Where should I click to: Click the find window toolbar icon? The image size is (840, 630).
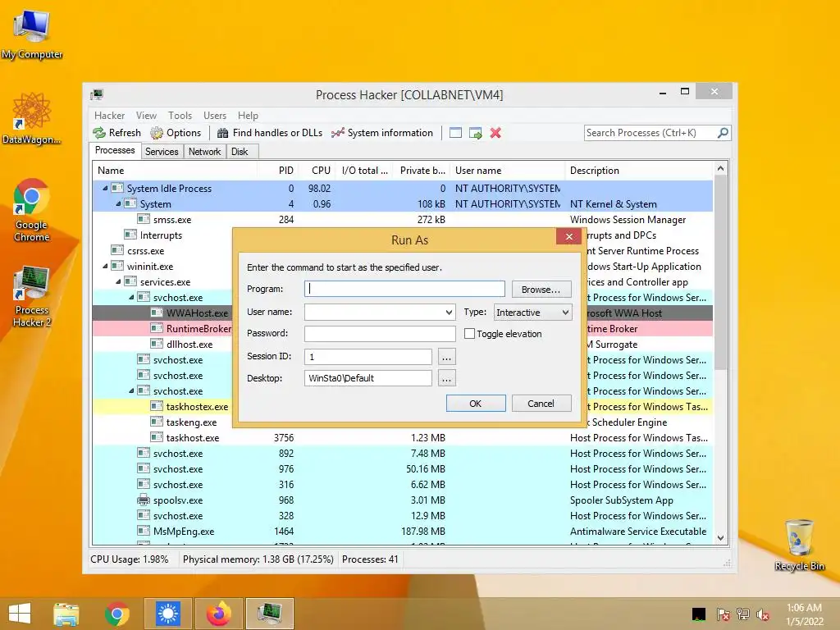pyautogui.click(x=455, y=133)
